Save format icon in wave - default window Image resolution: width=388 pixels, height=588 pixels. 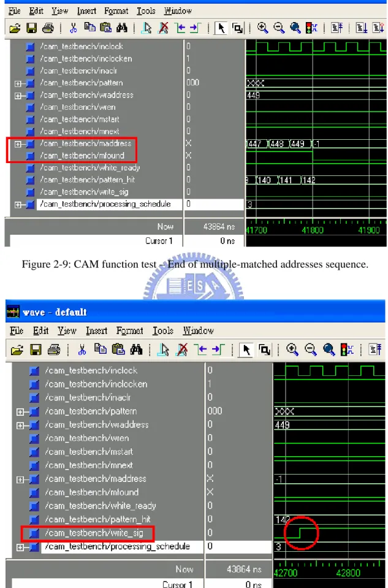pyautogui.click(x=36, y=350)
